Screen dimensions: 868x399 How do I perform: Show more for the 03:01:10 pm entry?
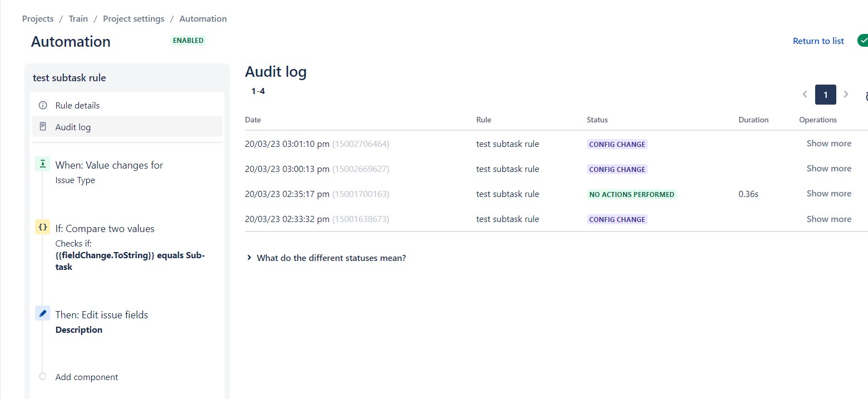click(x=829, y=144)
